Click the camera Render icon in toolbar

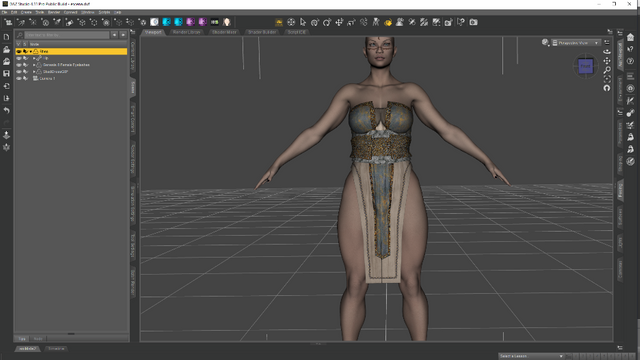473,22
